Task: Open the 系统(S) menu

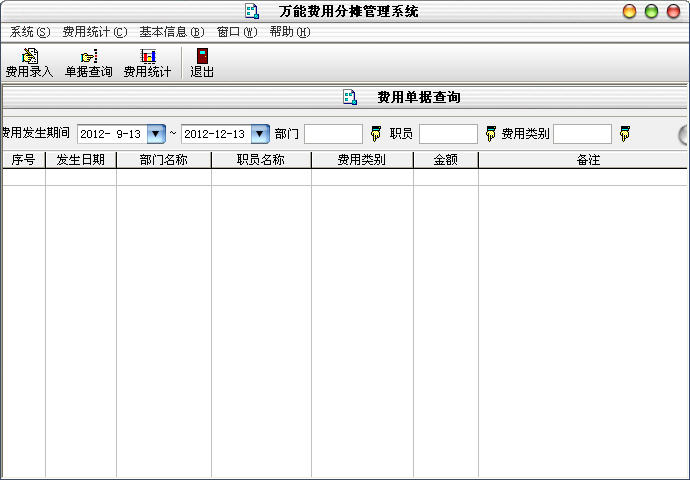Action: pos(30,32)
